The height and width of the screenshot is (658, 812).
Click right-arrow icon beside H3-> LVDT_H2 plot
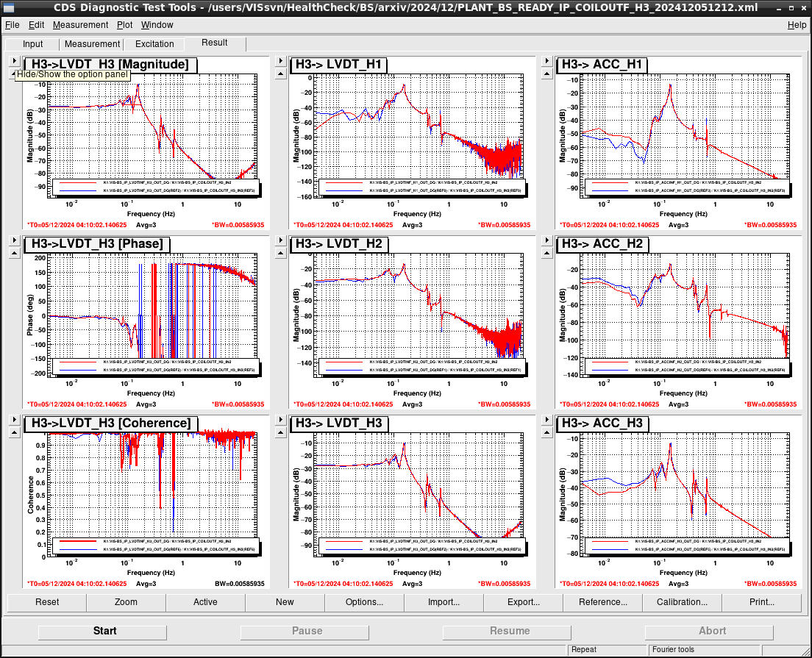pos(281,240)
